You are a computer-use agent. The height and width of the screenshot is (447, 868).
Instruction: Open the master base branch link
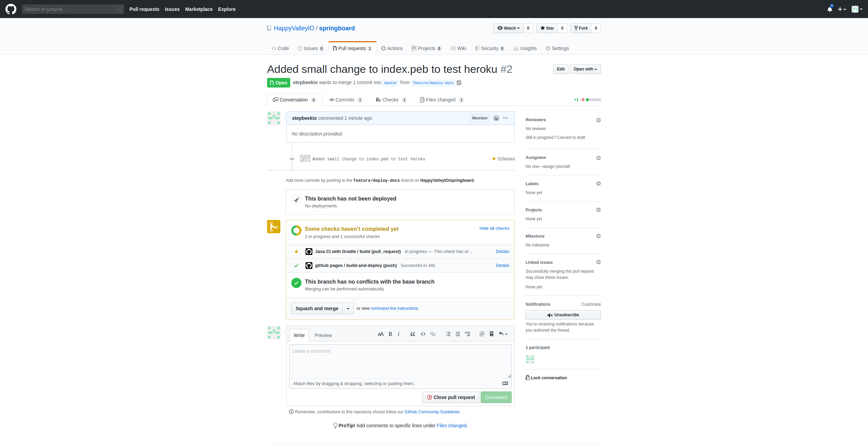[x=390, y=83]
